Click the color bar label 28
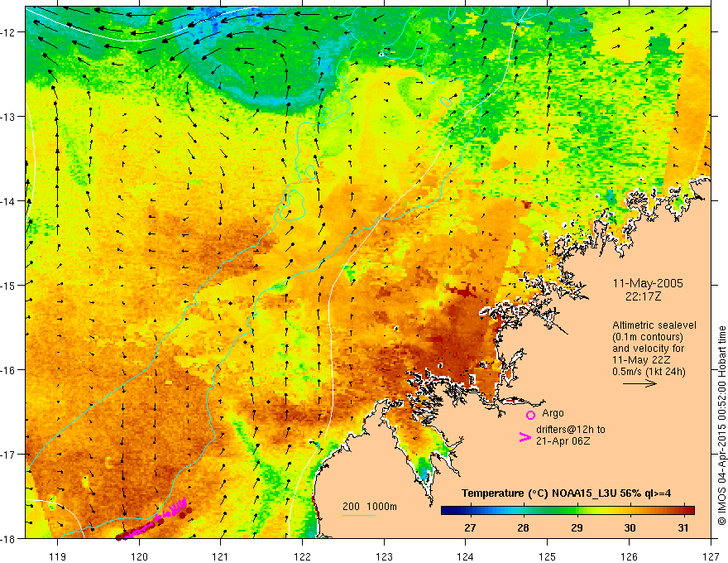 tap(523, 527)
